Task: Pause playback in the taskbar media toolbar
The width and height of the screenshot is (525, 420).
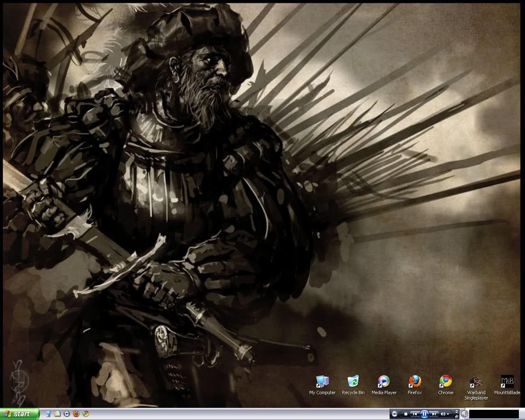Action: click(425, 414)
